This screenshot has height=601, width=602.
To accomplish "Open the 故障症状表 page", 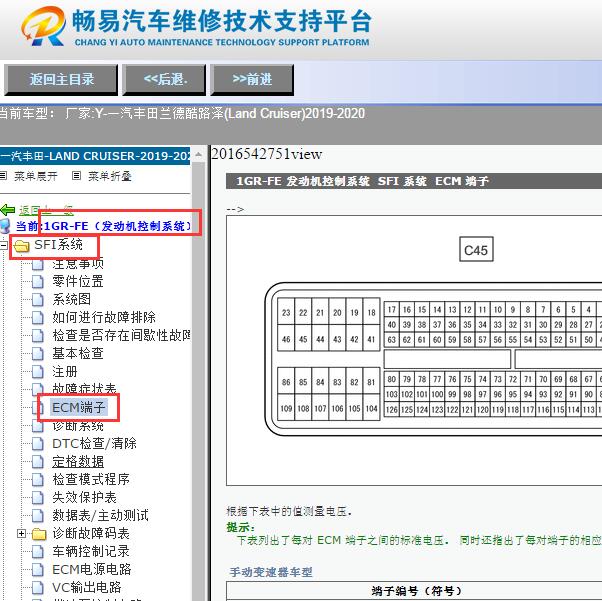I will (84, 389).
